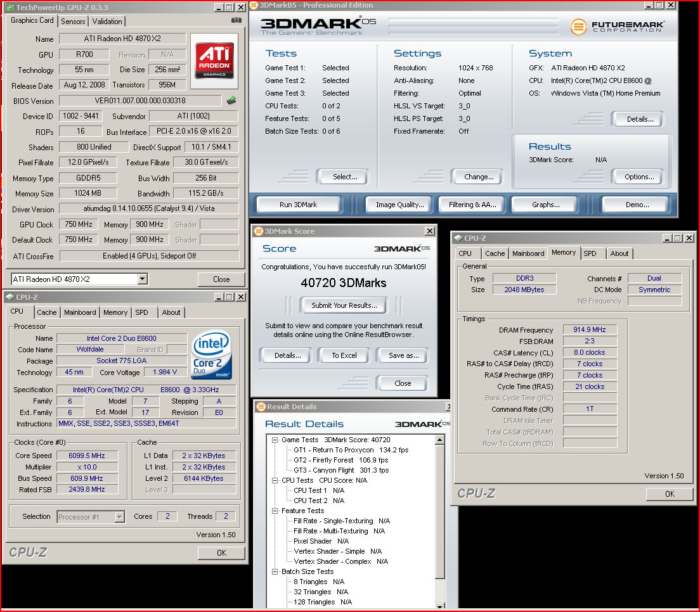Viewport: 700px width, 612px height.
Task: Minimize the 3DMark05 Professional window
Action: point(649,5)
